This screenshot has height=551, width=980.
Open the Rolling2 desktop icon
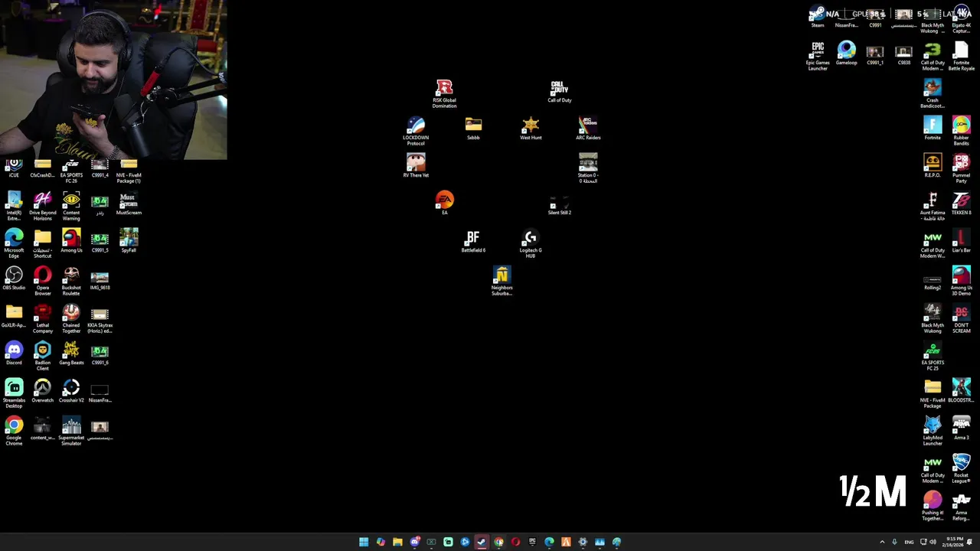933,281
